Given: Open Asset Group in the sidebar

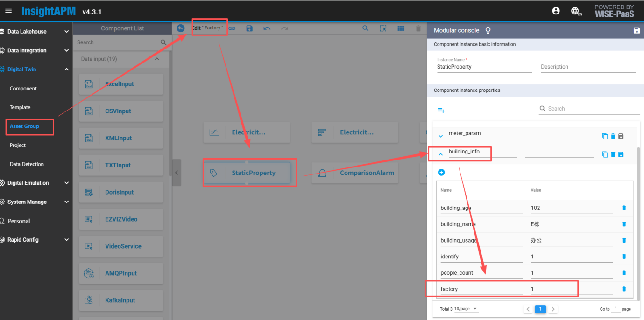Looking at the screenshot, I should coord(24,126).
